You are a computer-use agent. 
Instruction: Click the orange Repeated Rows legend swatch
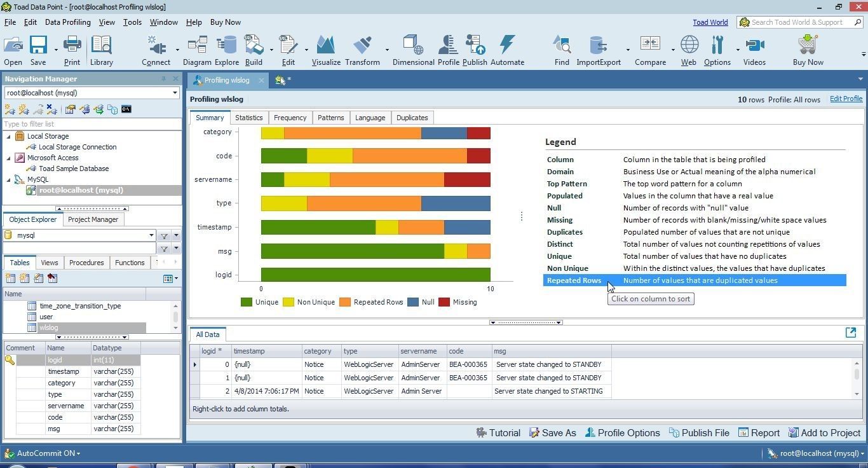345,303
